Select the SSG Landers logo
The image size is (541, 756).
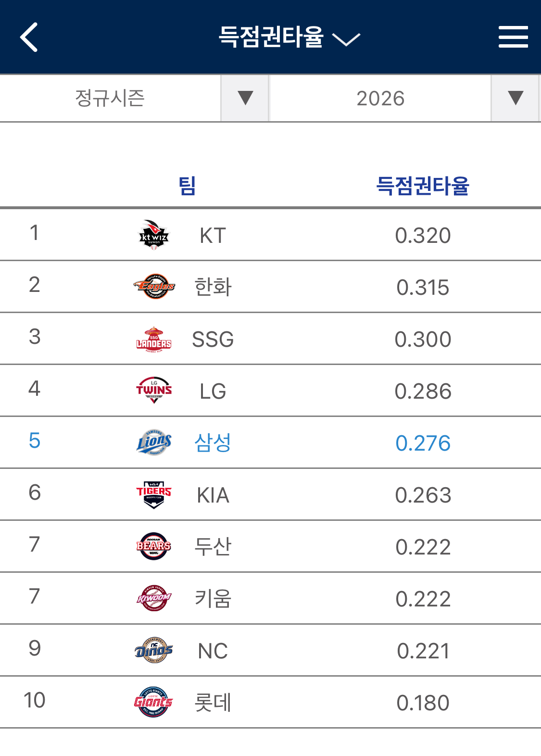[154, 339]
